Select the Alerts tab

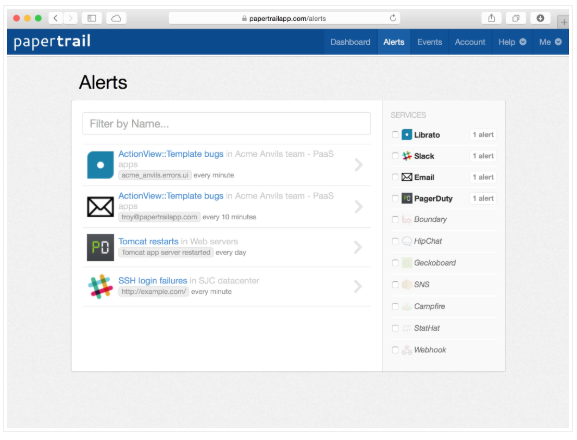point(394,42)
